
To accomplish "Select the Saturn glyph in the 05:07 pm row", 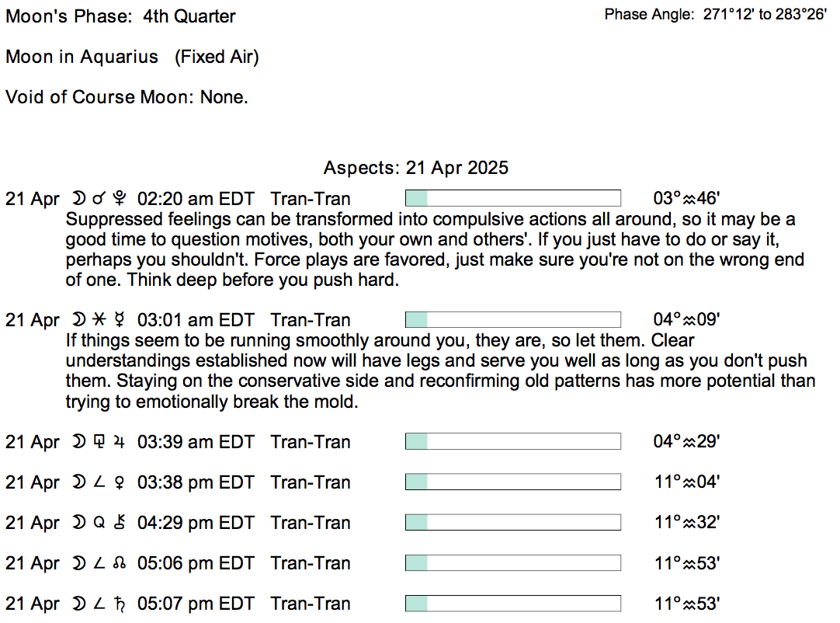I will coord(119,604).
